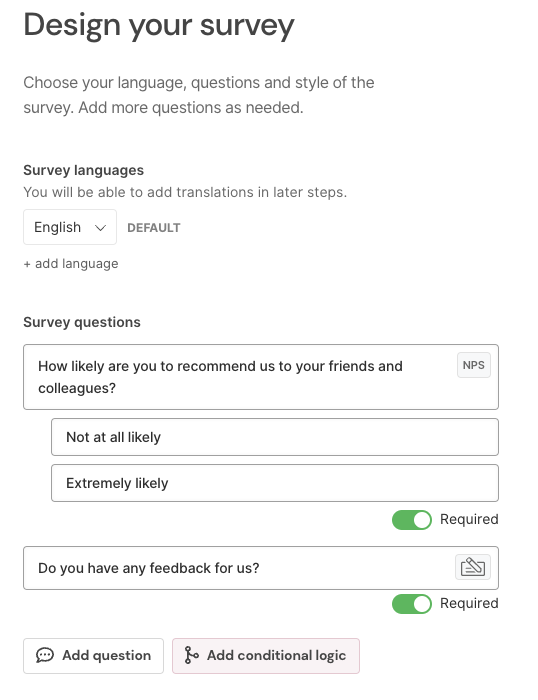Open the English language dropdown
Screen dimensions: 538x700
(x=70, y=227)
